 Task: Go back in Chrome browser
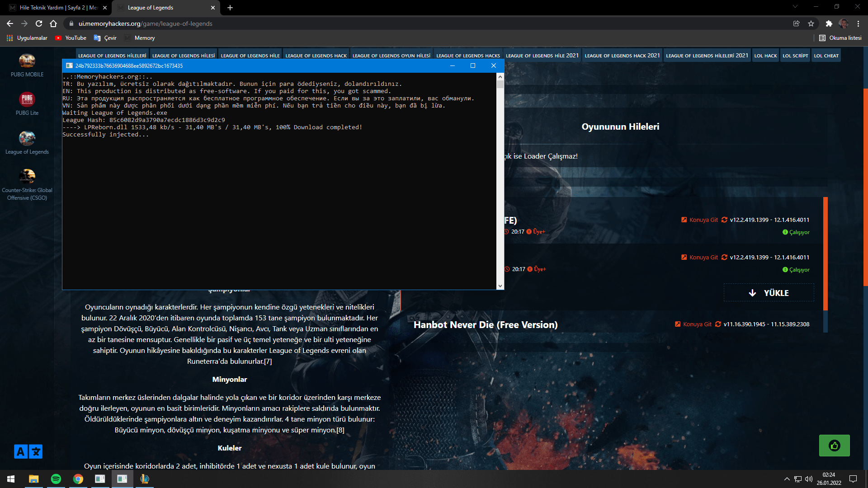[x=10, y=23]
